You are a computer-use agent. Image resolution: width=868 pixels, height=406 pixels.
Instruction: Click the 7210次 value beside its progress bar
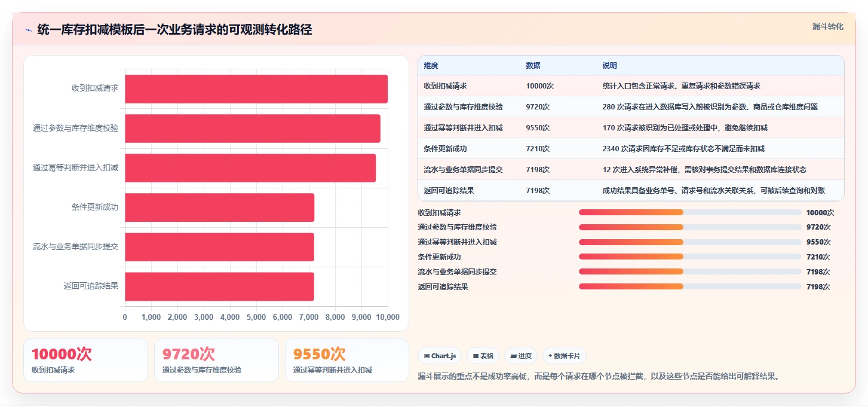[x=818, y=257]
